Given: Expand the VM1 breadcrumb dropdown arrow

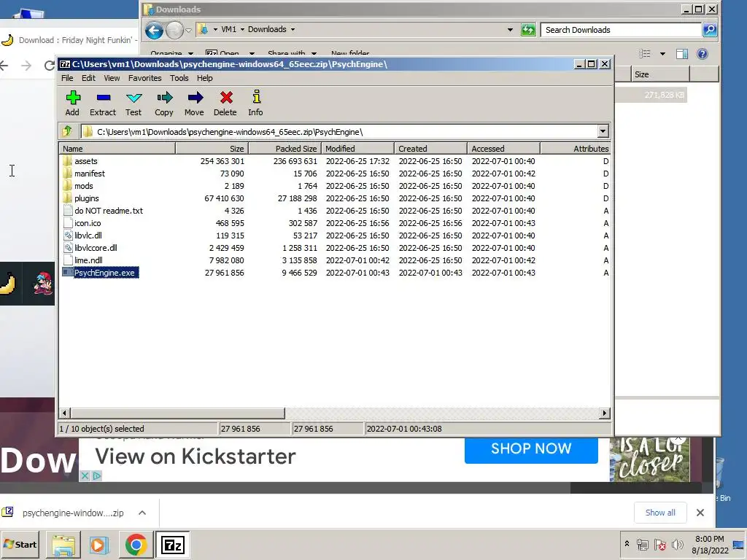Looking at the screenshot, I should [x=242, y=29].
